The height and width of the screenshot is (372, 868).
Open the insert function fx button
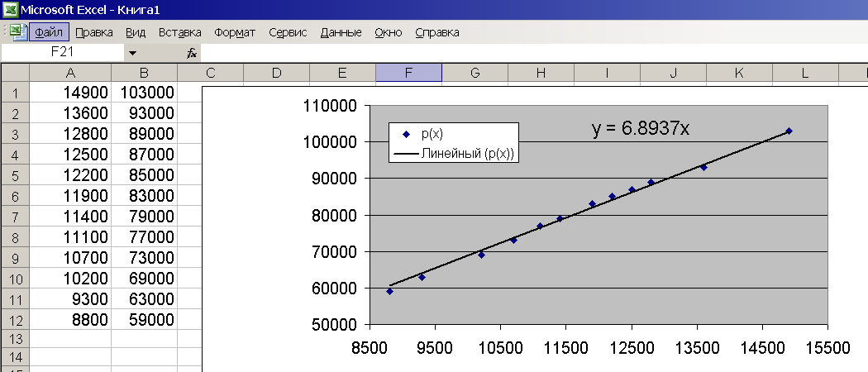pos(192,53)
